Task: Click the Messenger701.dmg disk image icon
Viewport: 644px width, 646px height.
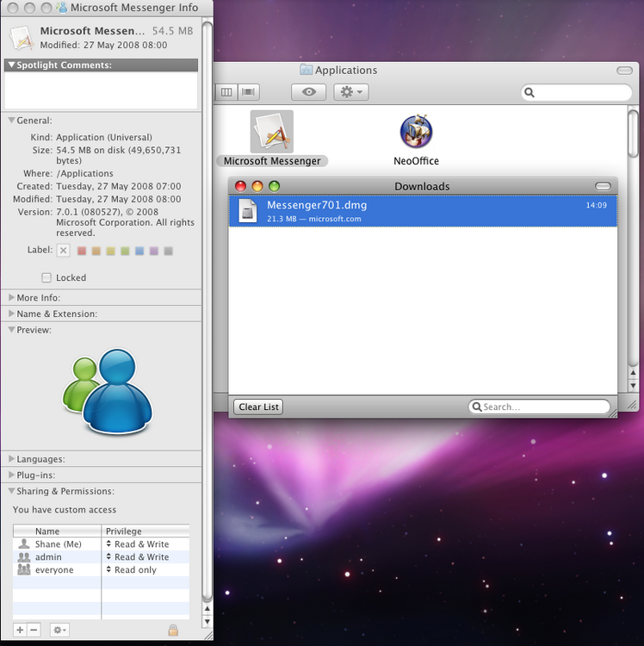Action: (248, 211)
